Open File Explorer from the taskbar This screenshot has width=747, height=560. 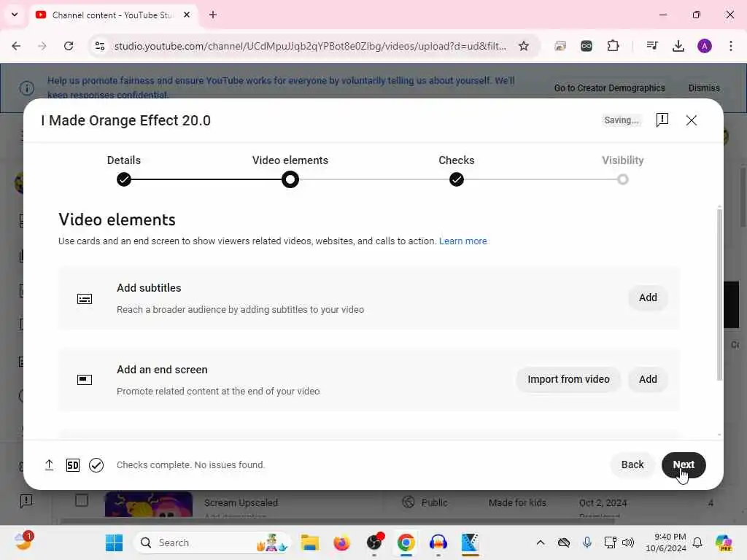point(309,542)
